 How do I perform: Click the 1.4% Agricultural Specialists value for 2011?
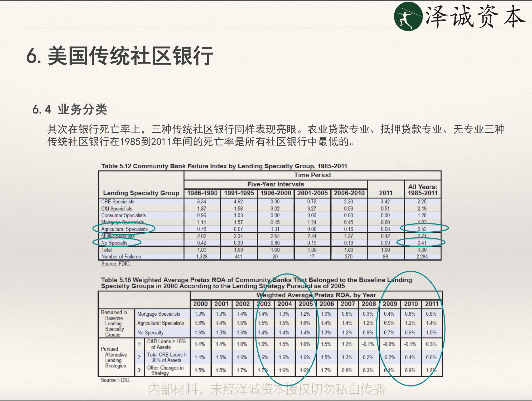coord(431,323)
